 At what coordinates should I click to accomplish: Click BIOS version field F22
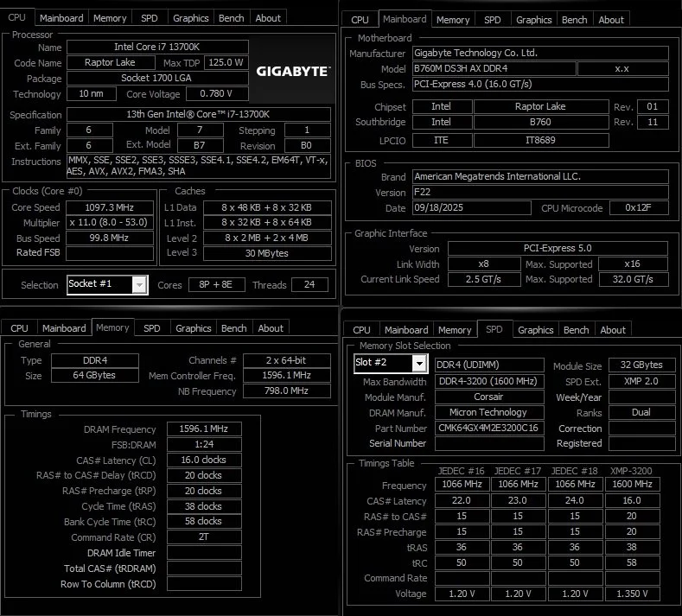click(x=540, y=192)
